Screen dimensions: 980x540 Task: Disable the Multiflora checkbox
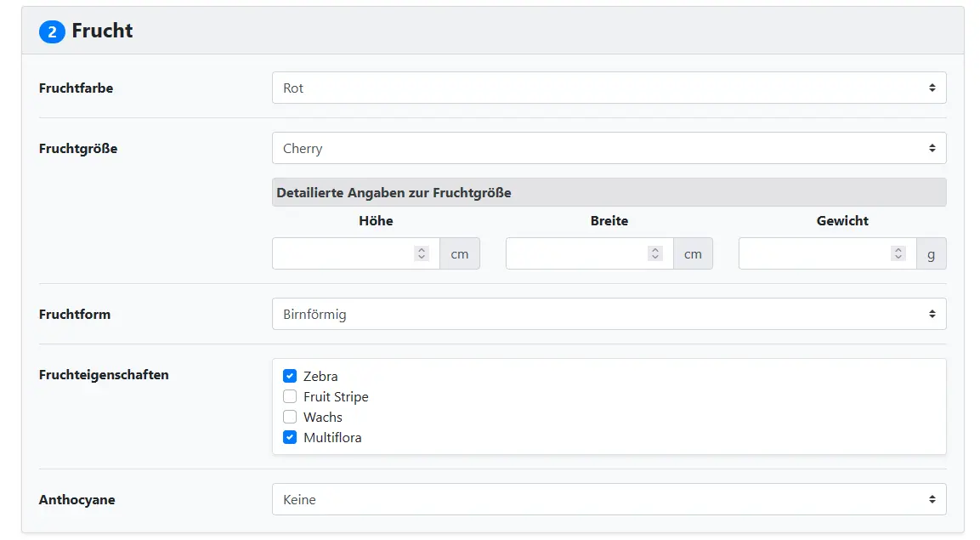click(290, 437)
